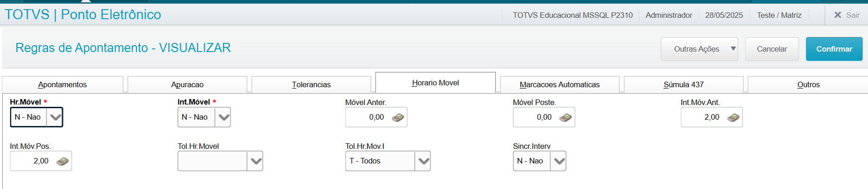This screenshot has height=189, width=868.
Task: Expand the Sincr.Interv dropdown
Action: pos(559,161)
